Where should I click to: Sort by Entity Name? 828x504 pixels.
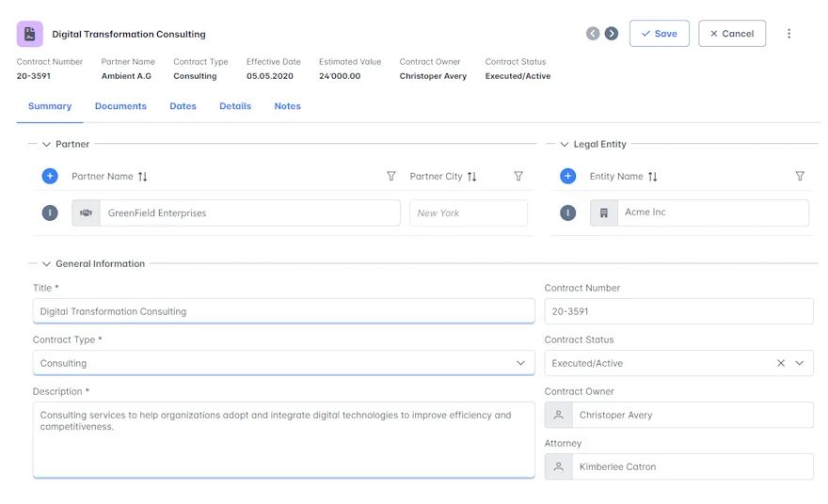(x=653, y=177)
